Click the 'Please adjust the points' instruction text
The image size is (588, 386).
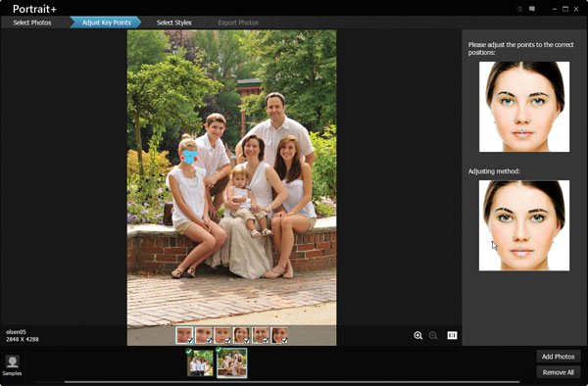click(x=520, y=48)
